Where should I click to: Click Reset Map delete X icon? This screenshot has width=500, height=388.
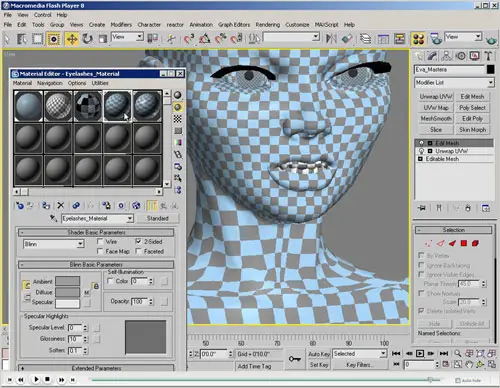click(60, 206)
